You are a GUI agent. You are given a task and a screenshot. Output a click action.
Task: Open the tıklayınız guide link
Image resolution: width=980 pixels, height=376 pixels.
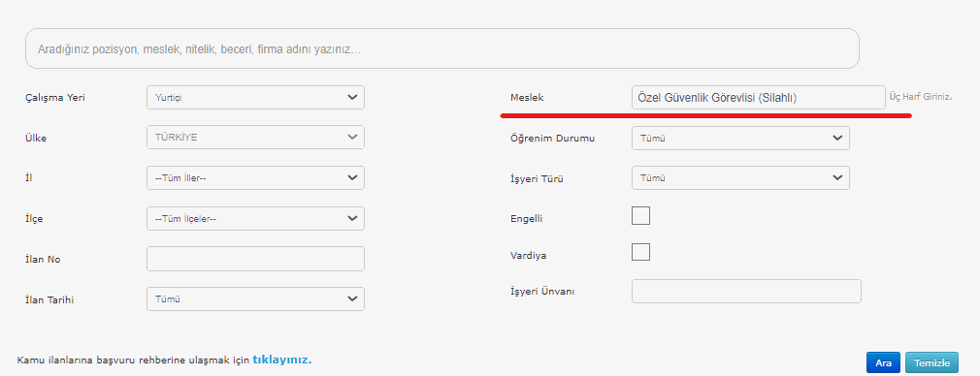click(x=282, y=360)
